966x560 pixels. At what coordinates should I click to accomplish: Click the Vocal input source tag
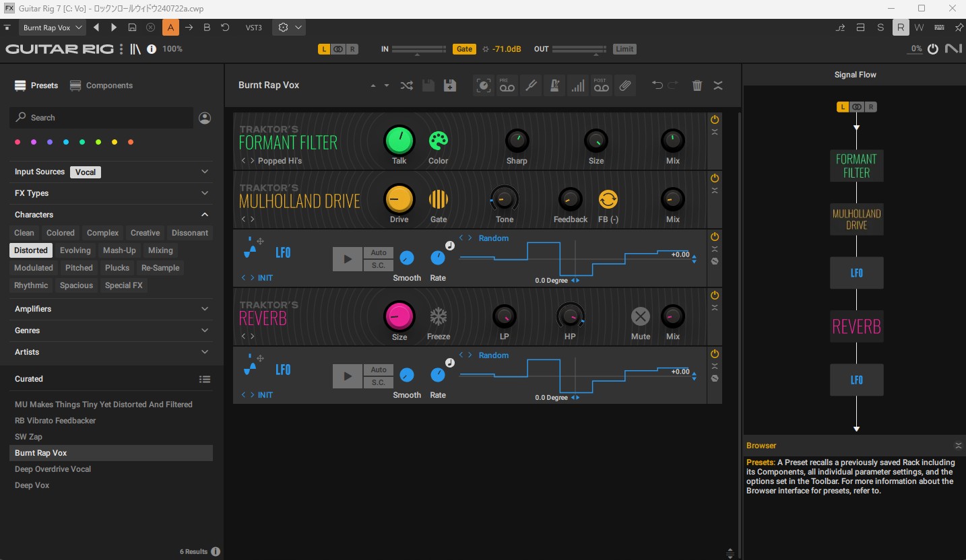pos(86,172)
